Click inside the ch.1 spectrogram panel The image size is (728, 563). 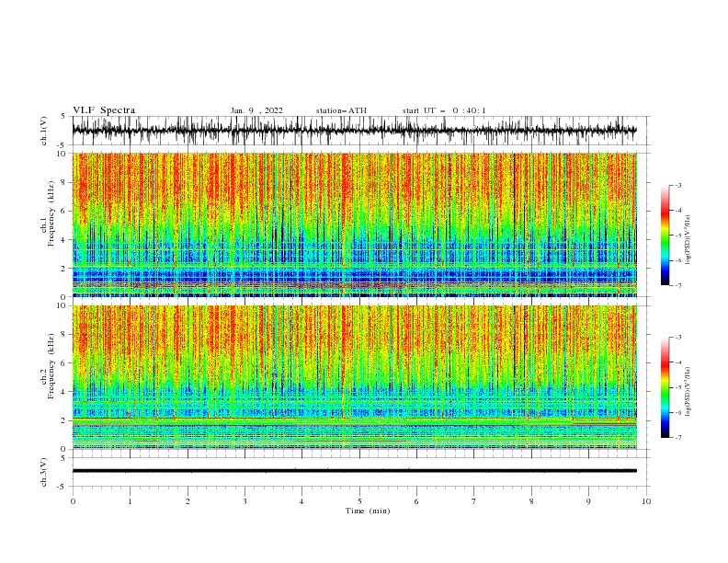tap(355, 224)
